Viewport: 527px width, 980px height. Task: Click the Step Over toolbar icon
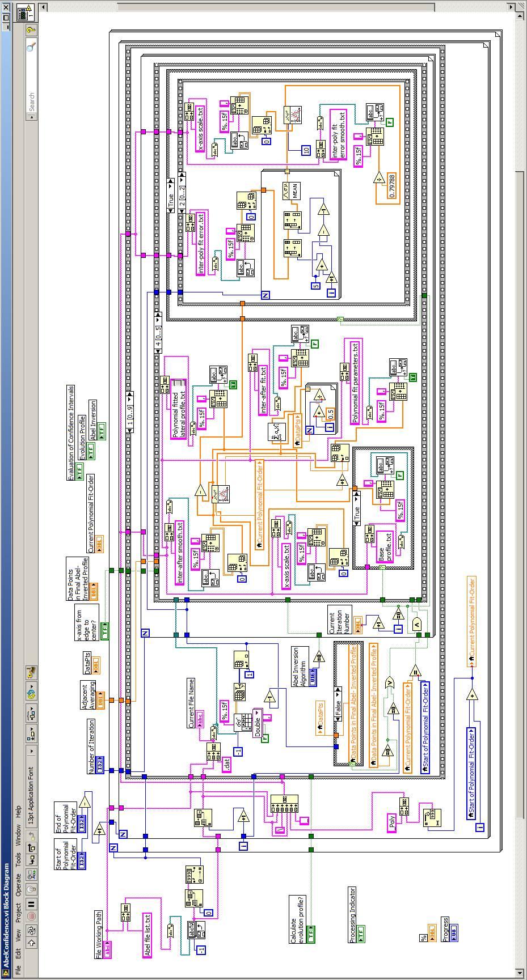click(31, 849)
